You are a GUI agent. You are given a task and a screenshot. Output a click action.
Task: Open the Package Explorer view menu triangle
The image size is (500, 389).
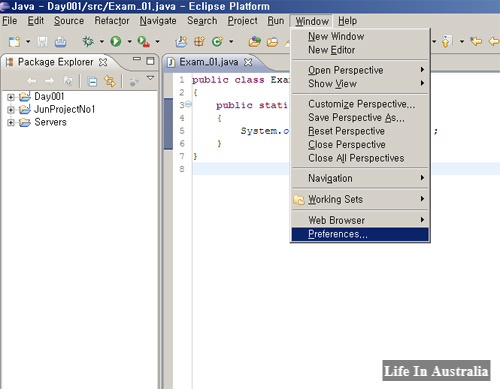pyautogui.click(x=150, y=78)
